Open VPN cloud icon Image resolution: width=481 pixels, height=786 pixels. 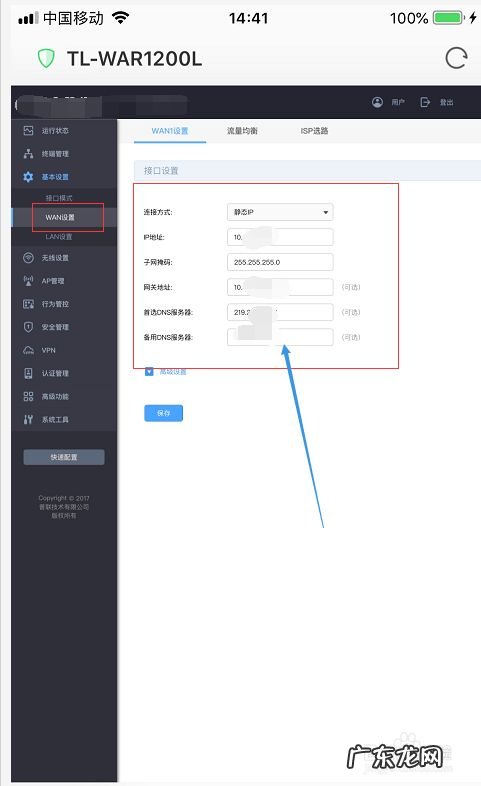[x=29, y=350]
